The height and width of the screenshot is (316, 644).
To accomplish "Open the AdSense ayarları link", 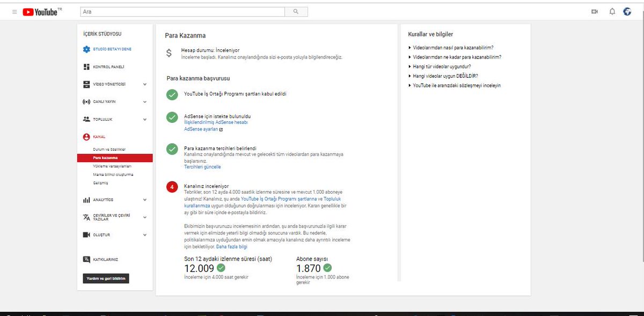I will point(201,130).
